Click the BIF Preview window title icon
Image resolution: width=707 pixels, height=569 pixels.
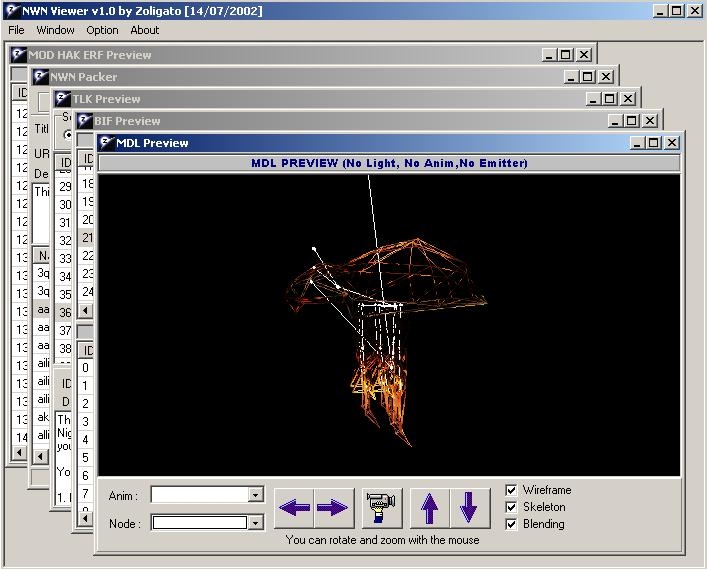pyautogui.click(x=84, y=121)
